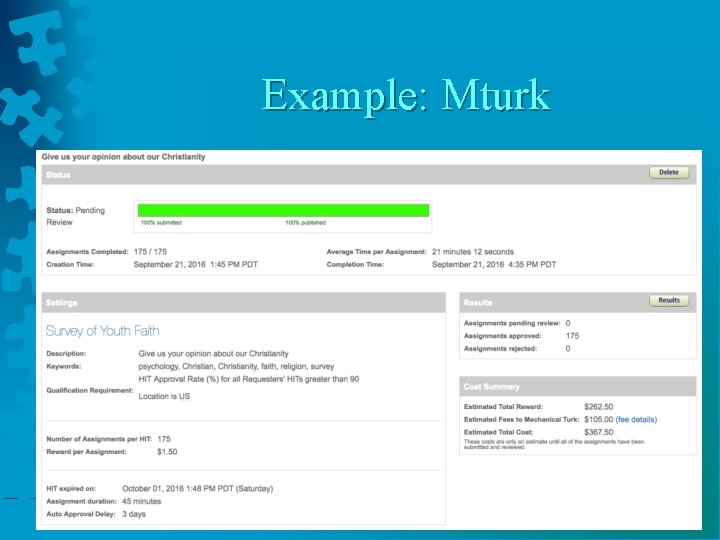
Task: Click 'Give us your opinion' heading at top
Action: (x=124, y=157)
